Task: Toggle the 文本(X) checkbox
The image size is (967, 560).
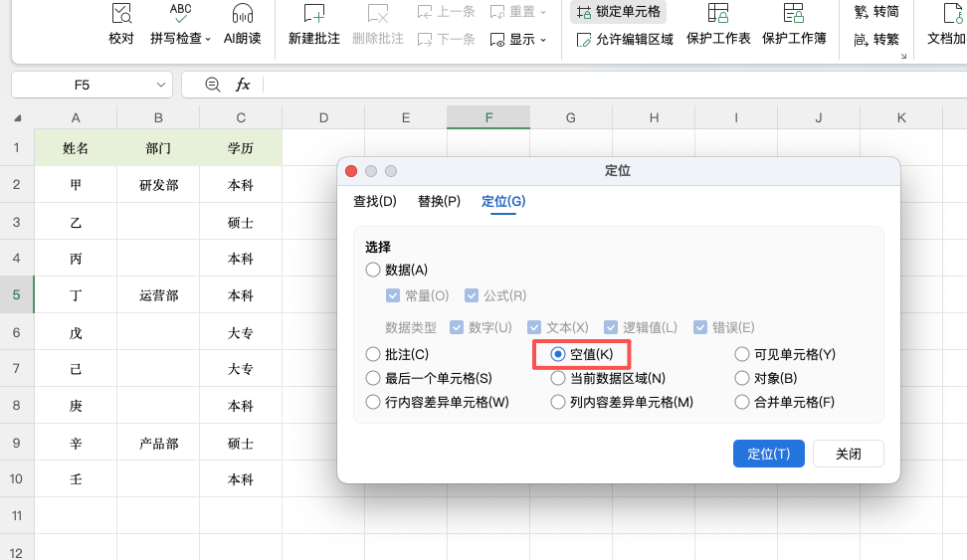Action: click(x=534, y=327)
